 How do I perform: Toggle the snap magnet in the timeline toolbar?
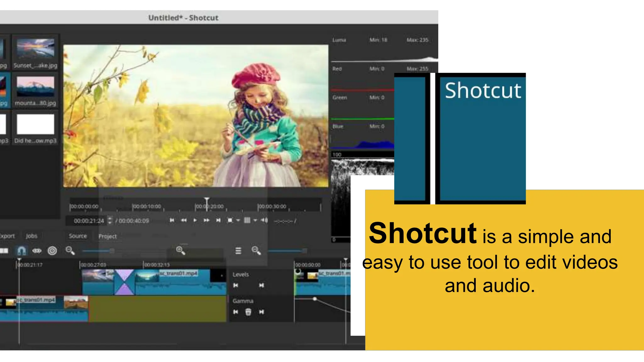21,251
